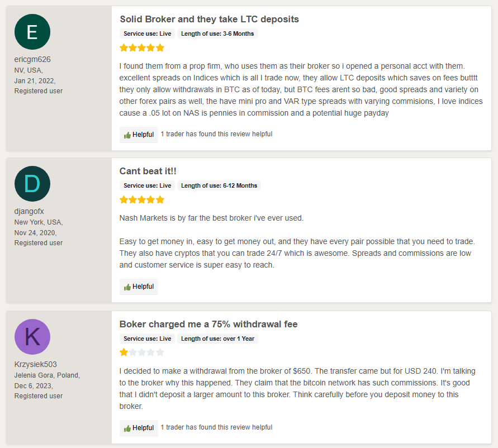Screen dimensions: 498x448
Task: Click the purple K avatar for Krzysiek503
Action: (x=32, y=337)
